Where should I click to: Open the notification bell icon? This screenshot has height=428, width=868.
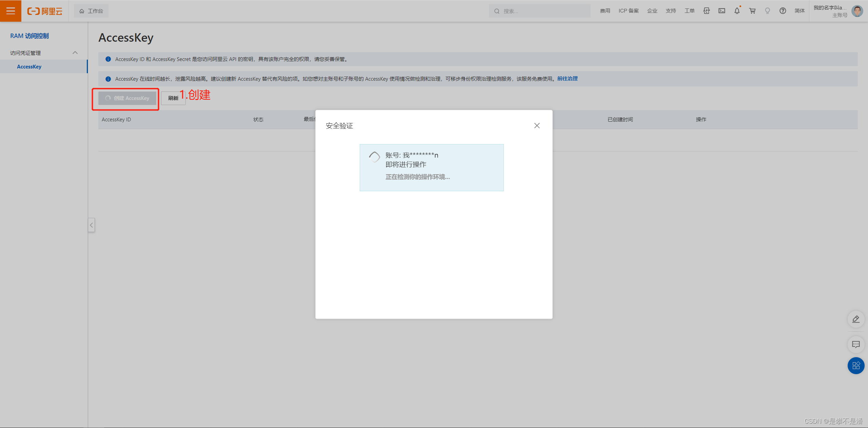737,11
